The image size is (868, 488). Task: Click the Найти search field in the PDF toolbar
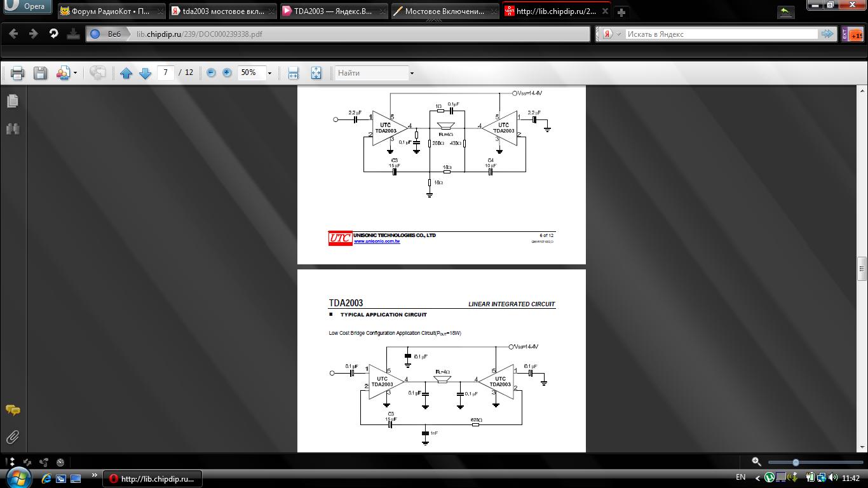pyautogui.click(x=371, y=73)
